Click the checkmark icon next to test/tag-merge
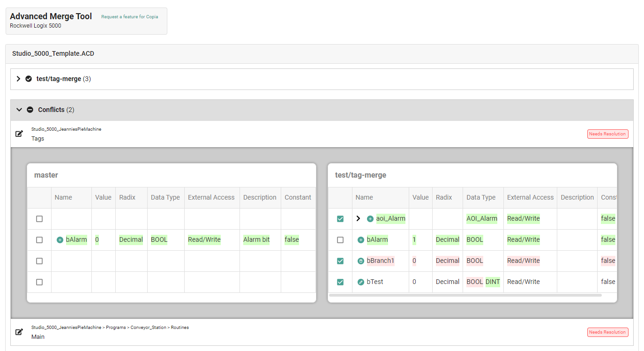644x351 pixels. point(29,79)
